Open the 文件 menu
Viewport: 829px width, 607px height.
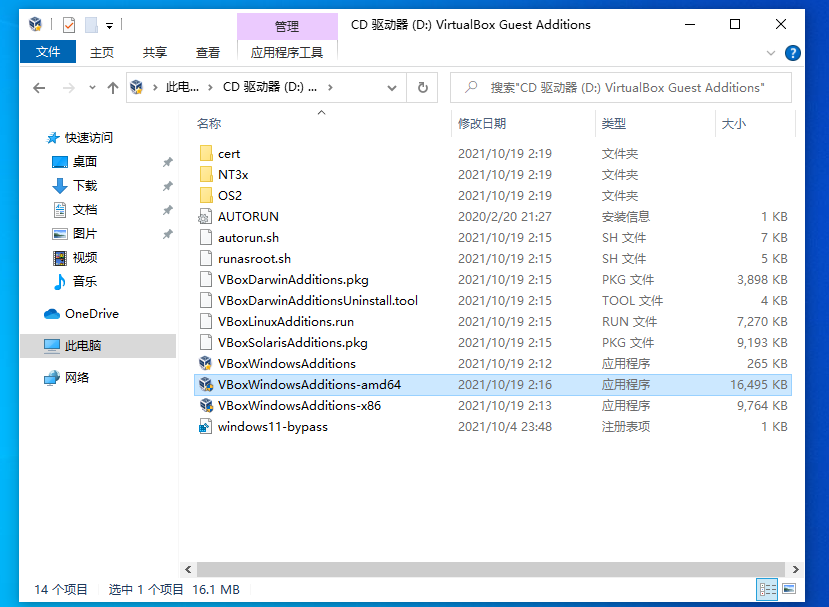[x=48, y=52]
